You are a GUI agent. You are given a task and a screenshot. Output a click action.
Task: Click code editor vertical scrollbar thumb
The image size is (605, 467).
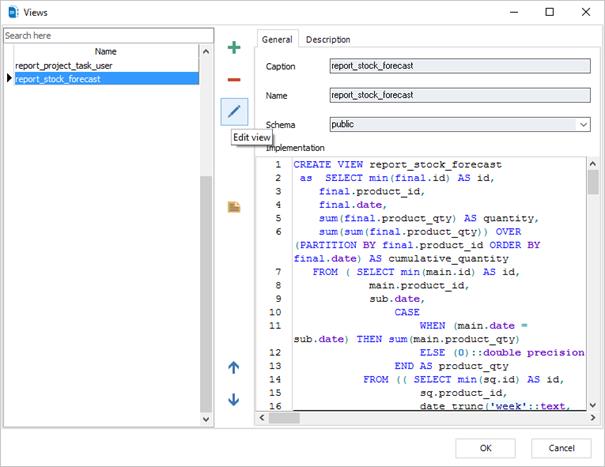point(593,182)
